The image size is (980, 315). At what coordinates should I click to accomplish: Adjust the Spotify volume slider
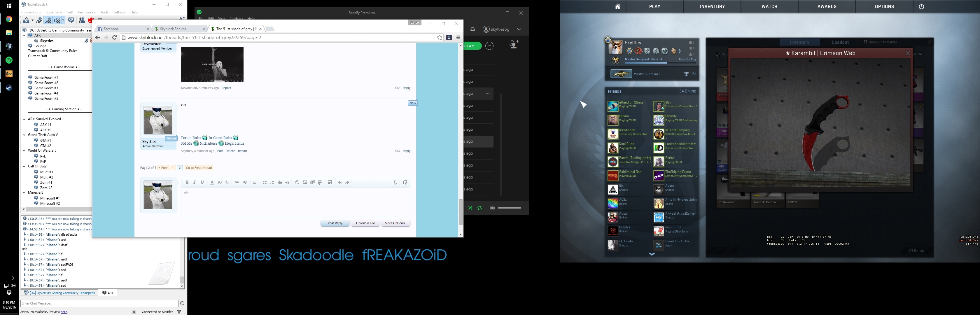pos(509,208)
